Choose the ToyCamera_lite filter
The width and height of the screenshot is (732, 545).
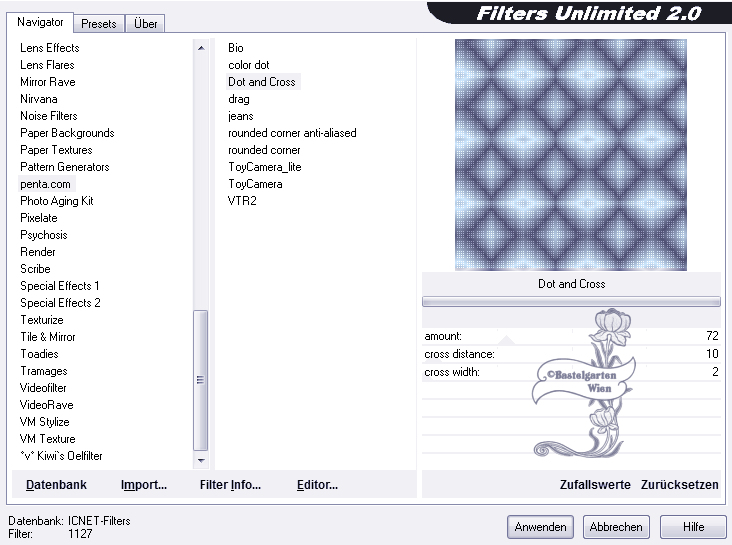tap(265, 167)
